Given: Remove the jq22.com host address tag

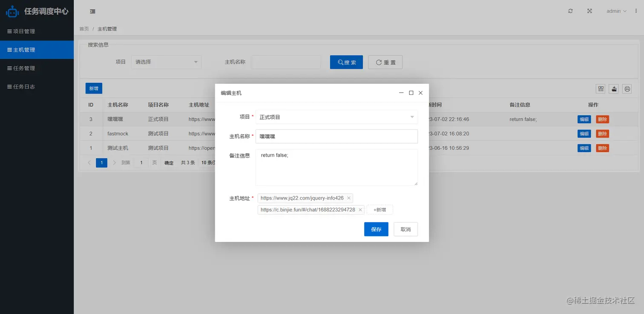Looking at the screenshot, I should pos(349,198).
